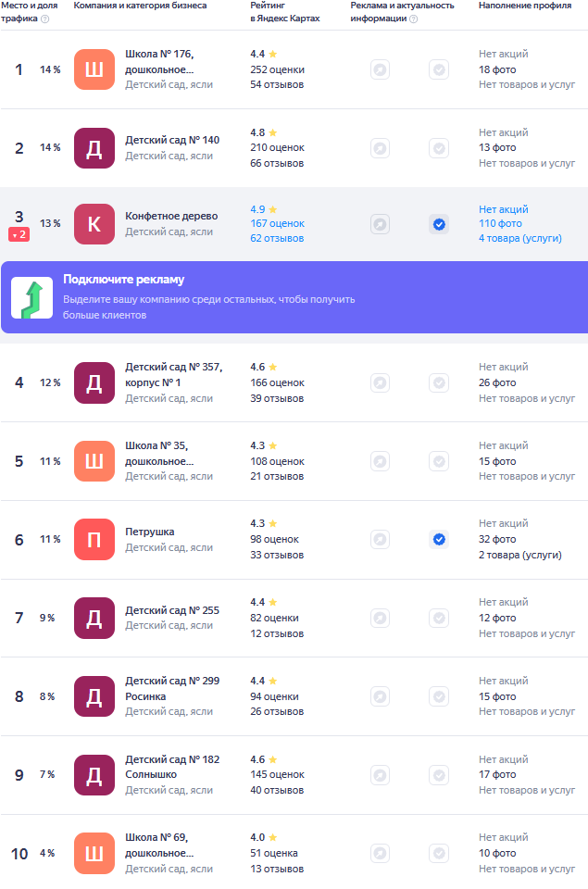
Task: Click the blue verified checkmark in Петрушка row
Action: 439,539
